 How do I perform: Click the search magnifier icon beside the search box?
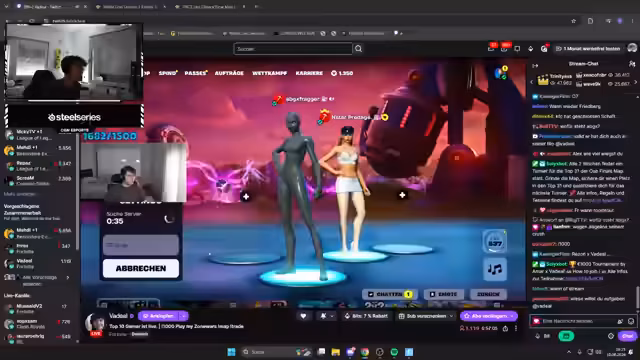(358, 49)
